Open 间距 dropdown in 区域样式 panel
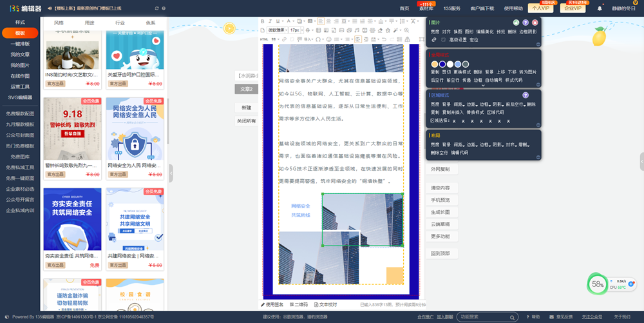 coord(459,104)
